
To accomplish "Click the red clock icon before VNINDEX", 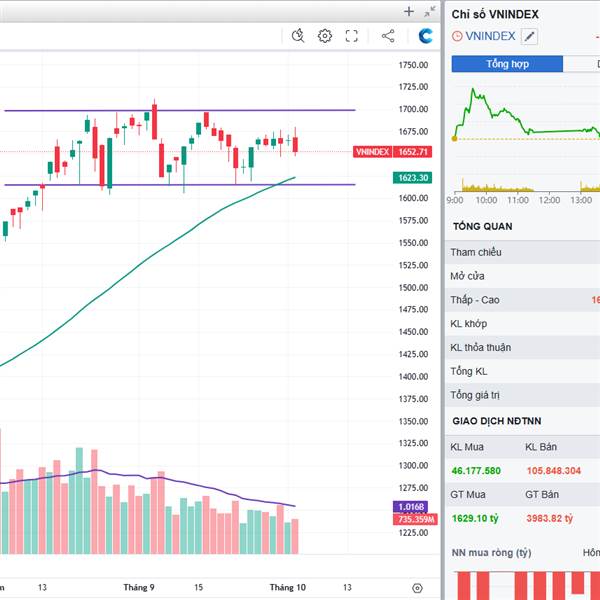I will 457,36.
